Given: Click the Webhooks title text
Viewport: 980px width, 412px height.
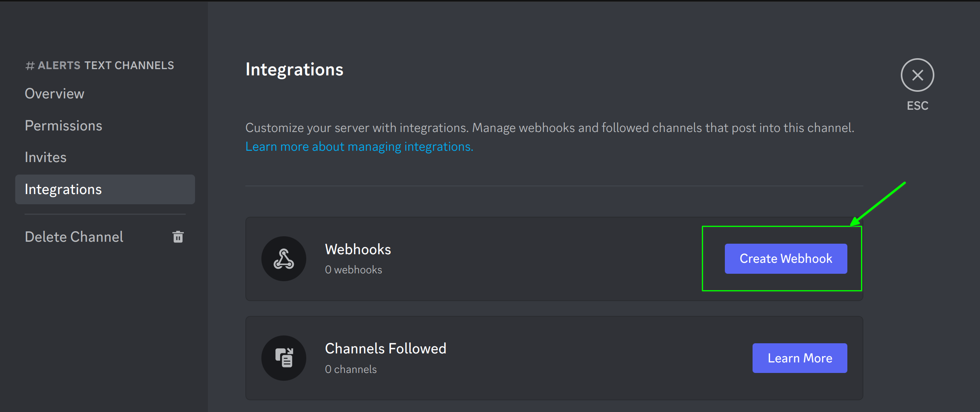Looking at the screenshot, I should (x=358, y=250).
